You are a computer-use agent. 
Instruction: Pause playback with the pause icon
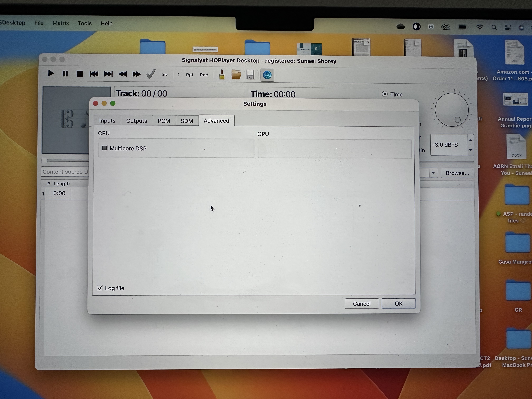click(65, 74)
